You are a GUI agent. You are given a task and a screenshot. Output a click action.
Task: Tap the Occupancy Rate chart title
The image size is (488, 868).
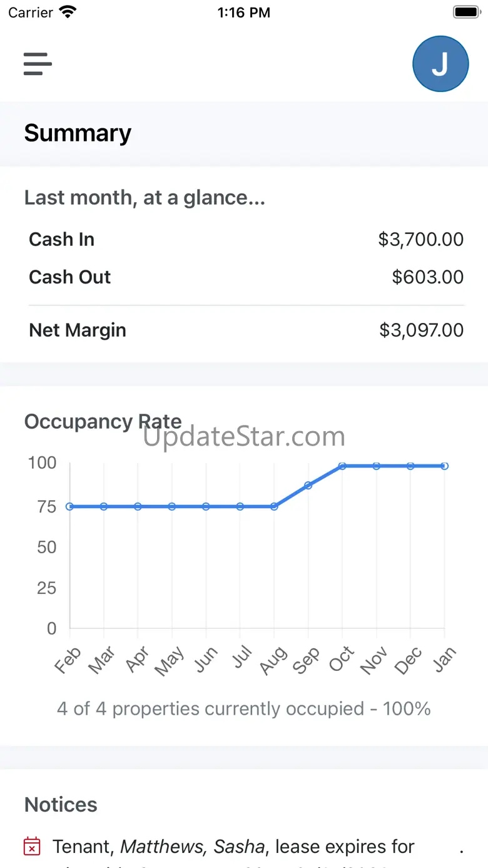pos(103,421)
